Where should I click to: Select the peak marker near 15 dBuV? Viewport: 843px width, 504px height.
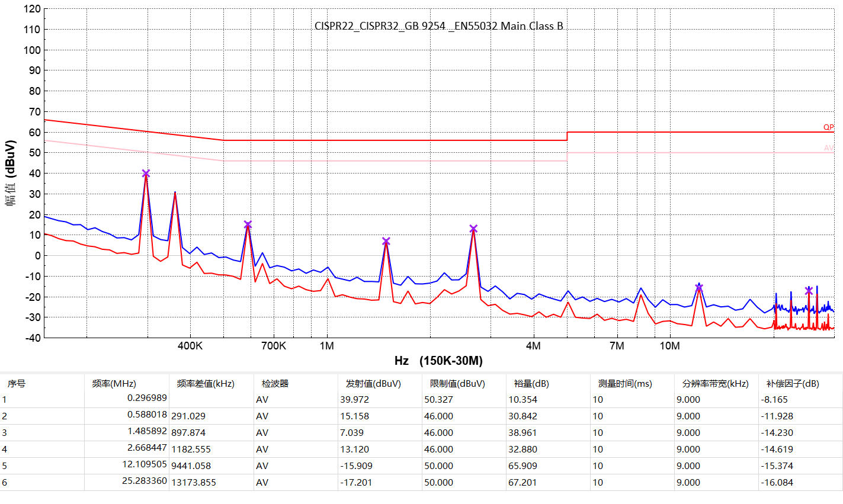pos(248,224)
